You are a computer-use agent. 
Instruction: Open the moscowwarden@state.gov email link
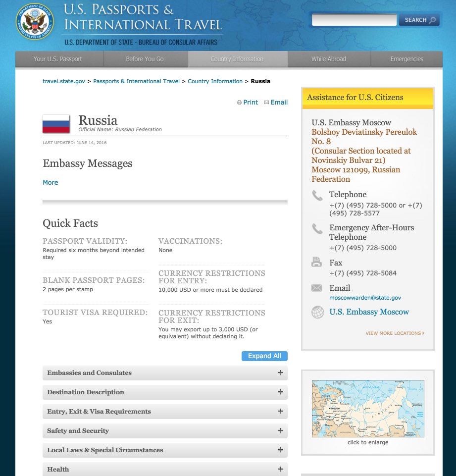[365, 298]
